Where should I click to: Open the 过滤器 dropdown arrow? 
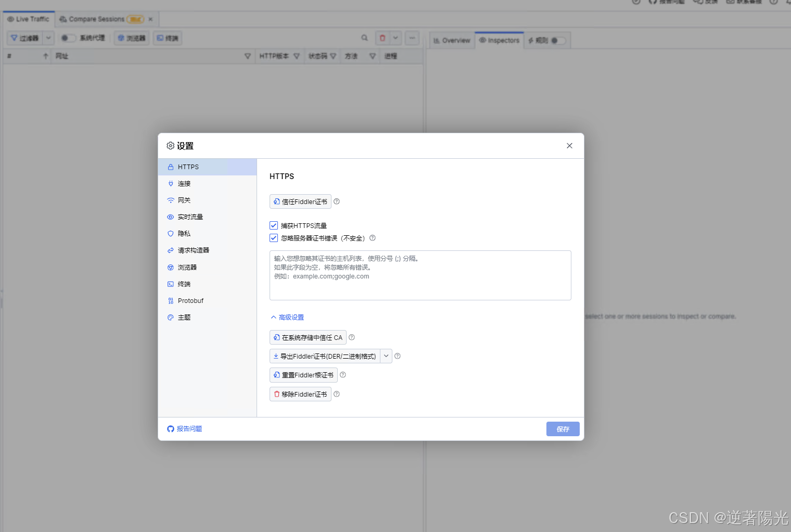coord(48,37)
